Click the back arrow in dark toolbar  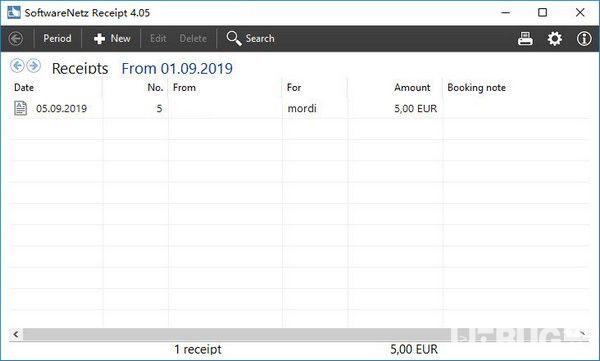[16, 39]
